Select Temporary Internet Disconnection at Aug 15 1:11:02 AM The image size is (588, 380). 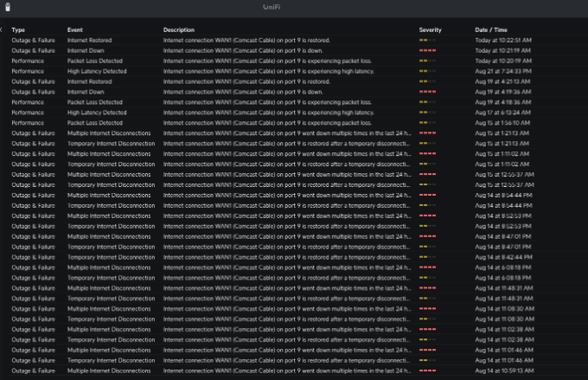click(111, 164)
